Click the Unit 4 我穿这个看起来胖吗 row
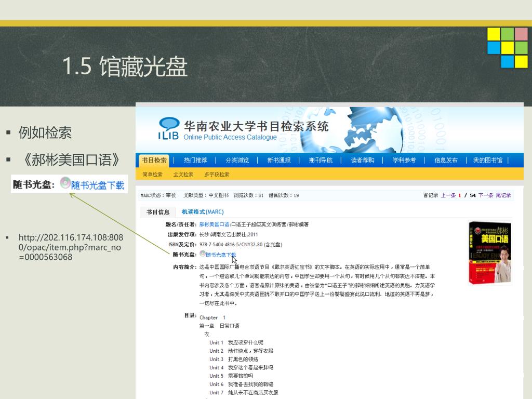 point(241,367)
